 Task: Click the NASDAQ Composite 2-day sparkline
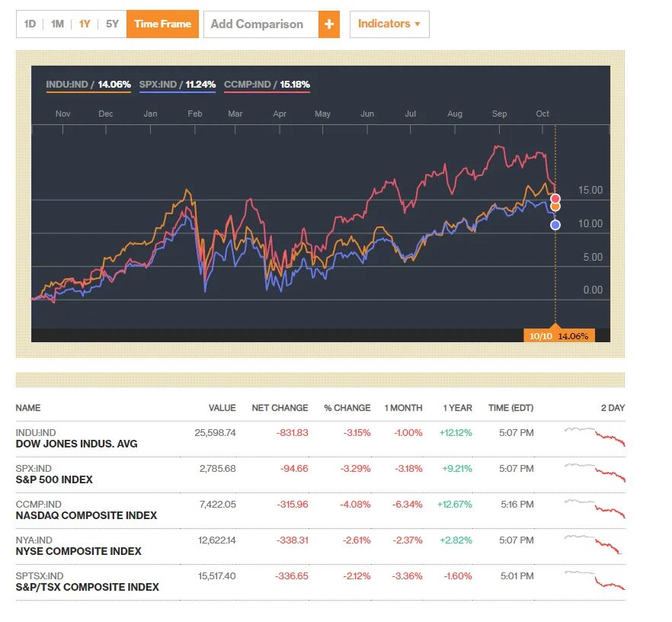[595, 509]
